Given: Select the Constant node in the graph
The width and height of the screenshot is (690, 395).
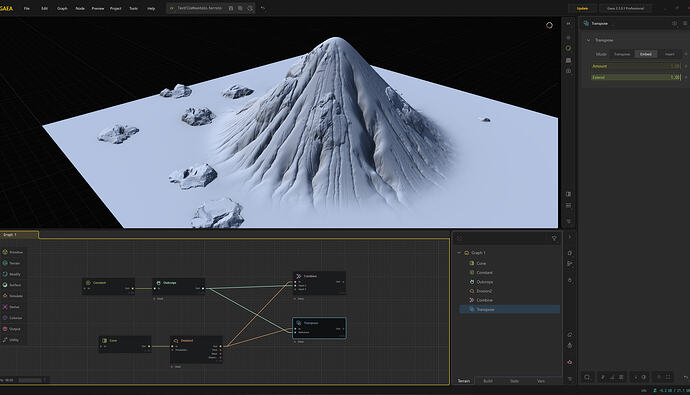Looking at the screenshot, I should point(108,286).
